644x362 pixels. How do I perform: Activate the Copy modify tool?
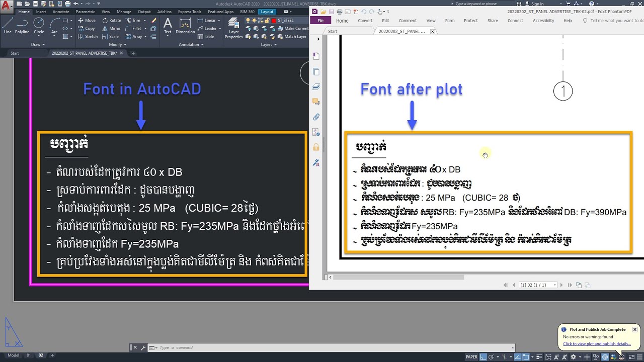pos(87,29)
